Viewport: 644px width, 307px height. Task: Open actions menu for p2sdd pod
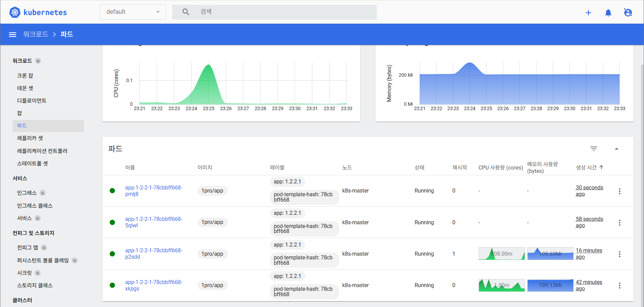coord(620,254)
